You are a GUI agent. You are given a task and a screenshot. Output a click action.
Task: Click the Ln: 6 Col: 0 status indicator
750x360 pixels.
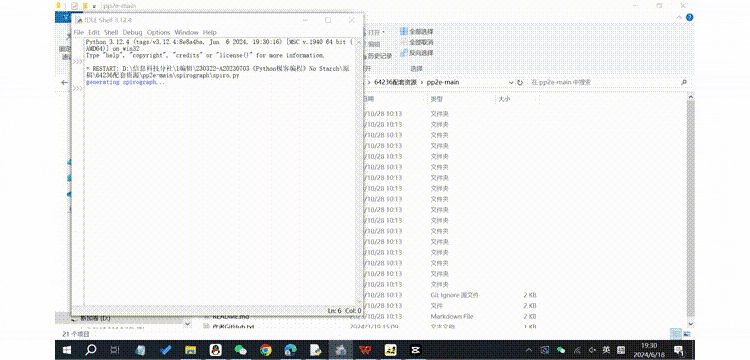point(344,311)
